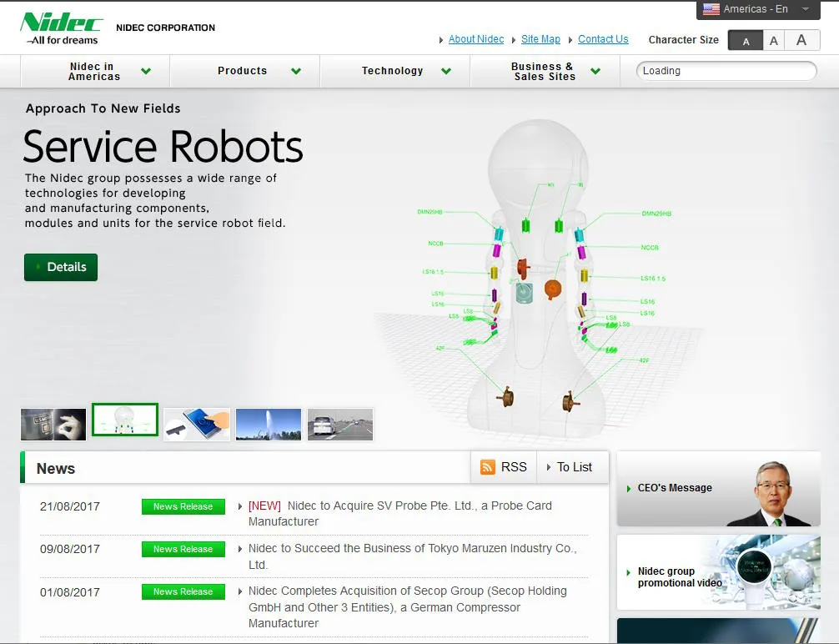Open the Business & Sales Sites menu
839x644 pixels.
[545, 71]
